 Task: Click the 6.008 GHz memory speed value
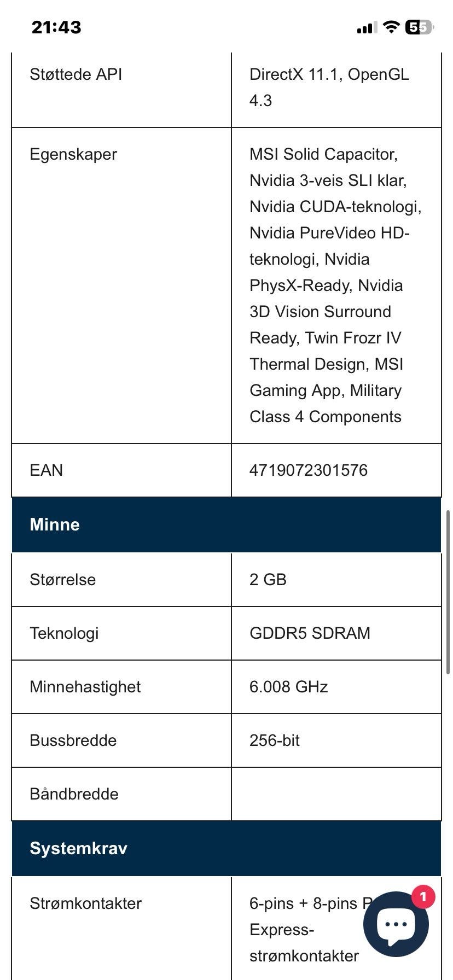coord(289,687)
